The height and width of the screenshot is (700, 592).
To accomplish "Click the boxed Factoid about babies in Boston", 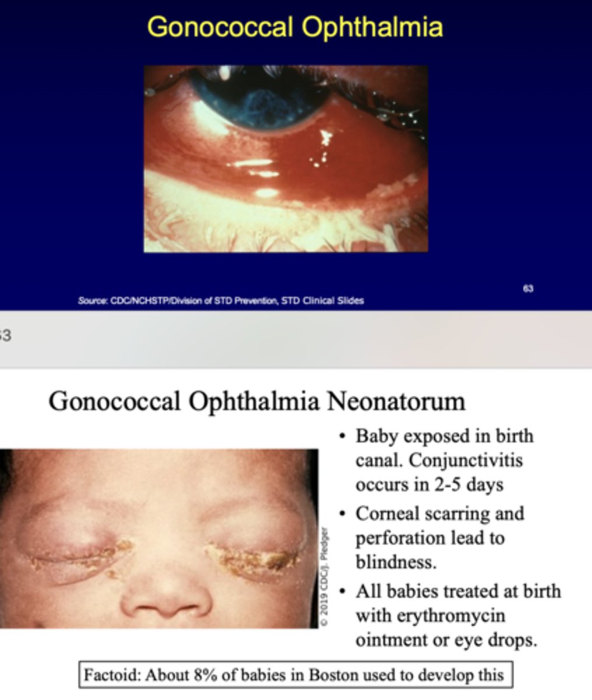I will coord(296,675).
